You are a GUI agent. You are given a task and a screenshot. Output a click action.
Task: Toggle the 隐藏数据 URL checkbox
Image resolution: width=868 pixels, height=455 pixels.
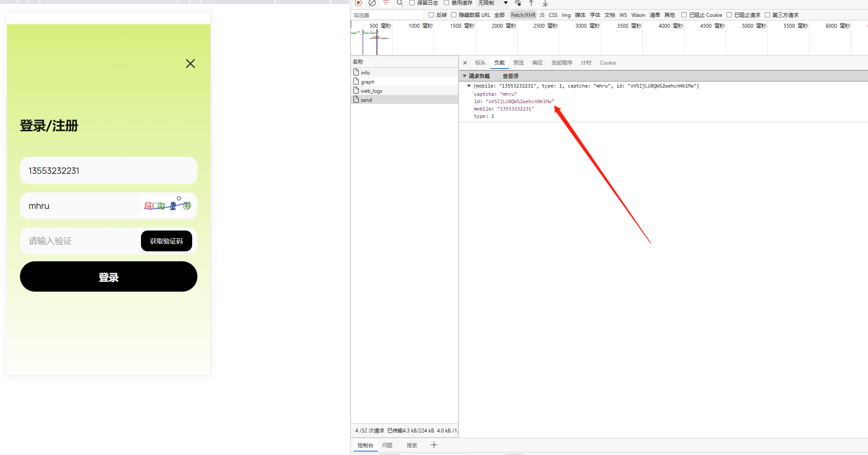click(x=454, y=15)
